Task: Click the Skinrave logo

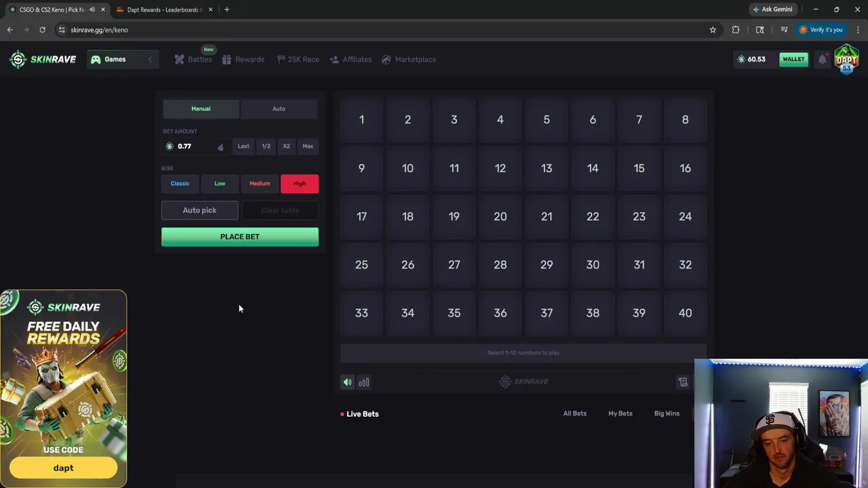Action: click(42, 59)
